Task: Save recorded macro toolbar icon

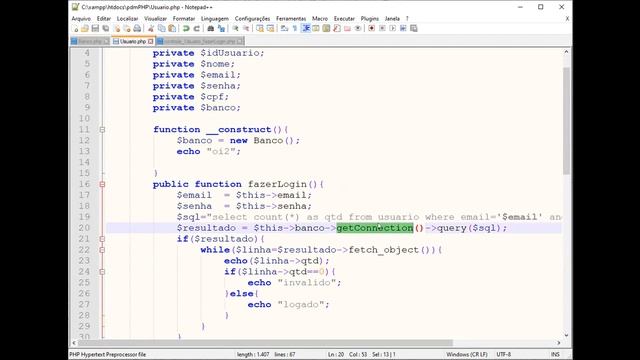Action: [413, 28]
